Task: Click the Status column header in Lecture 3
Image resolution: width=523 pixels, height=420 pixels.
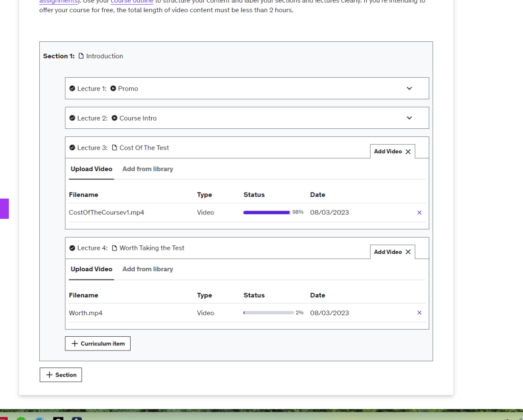Action: (x=254, y=195)
